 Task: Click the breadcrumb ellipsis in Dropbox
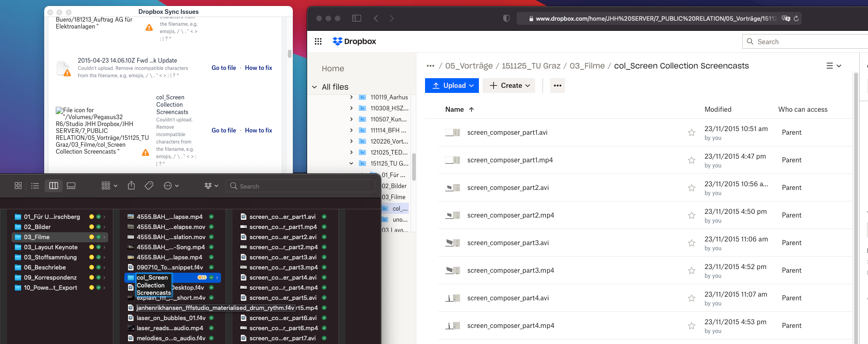tap(431, 66)
